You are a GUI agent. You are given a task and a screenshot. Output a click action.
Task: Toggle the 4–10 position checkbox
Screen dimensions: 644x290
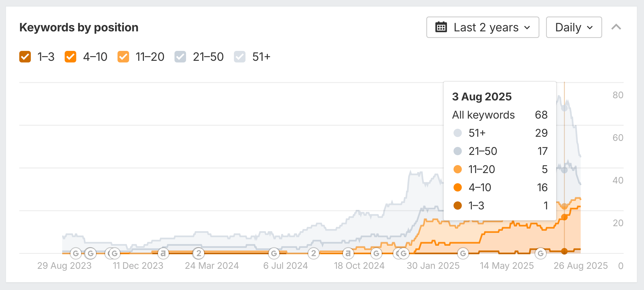coord(70,57)
